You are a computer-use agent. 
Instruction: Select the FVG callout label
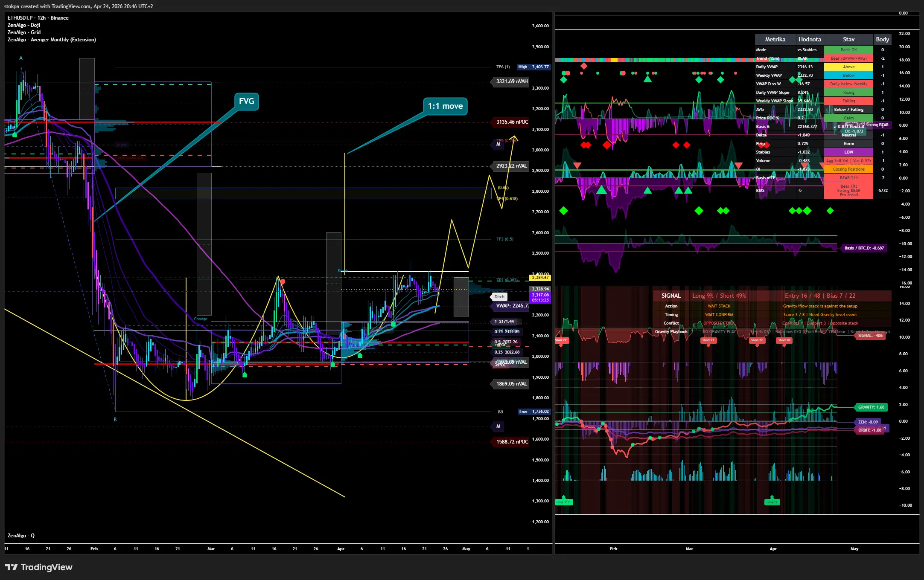tap(246, 101)
